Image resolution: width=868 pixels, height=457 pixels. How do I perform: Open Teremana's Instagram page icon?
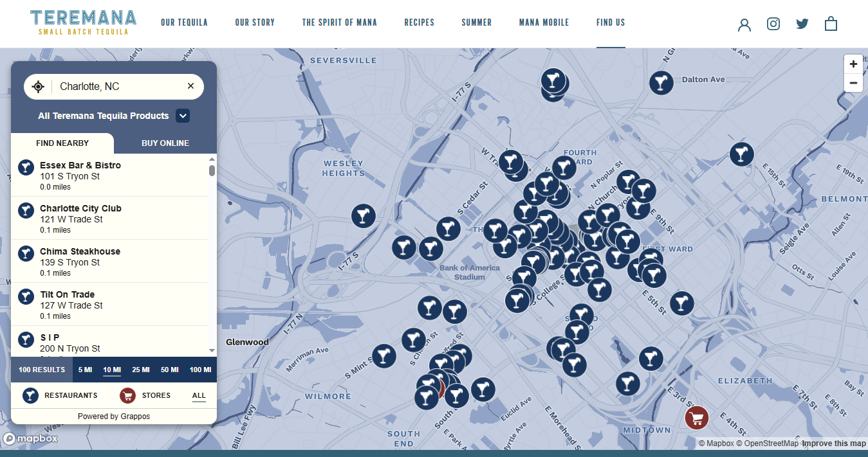[x=773, y=24]
